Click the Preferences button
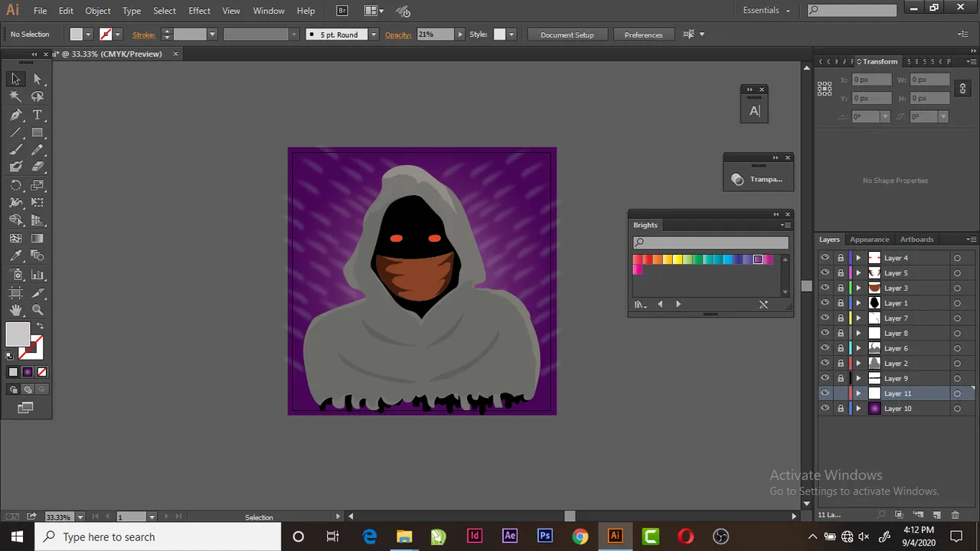The width and height of the screenshot is (980, 551). click(x=643, y=34)
